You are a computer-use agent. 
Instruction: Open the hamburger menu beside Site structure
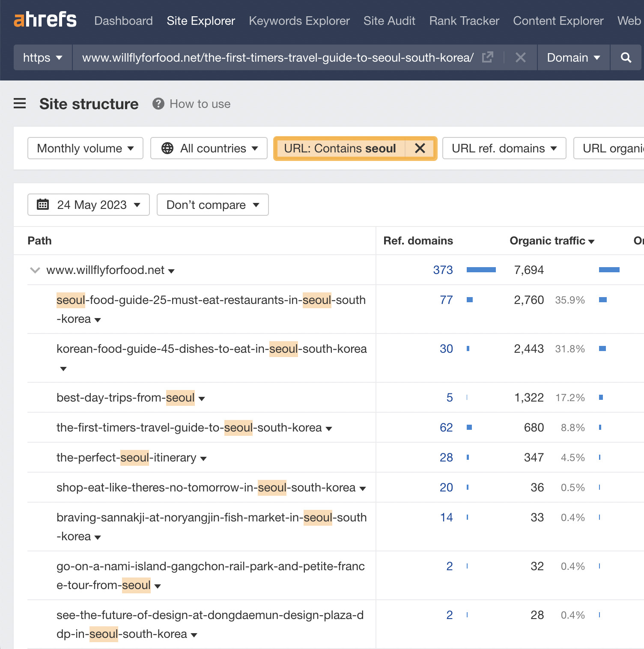coord(20,103)
